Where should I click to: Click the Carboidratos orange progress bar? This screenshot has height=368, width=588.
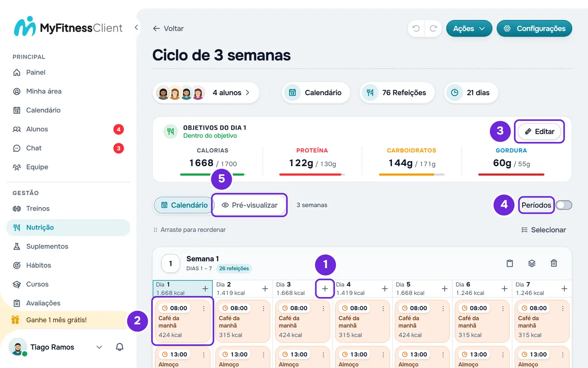tap(412, 174)
